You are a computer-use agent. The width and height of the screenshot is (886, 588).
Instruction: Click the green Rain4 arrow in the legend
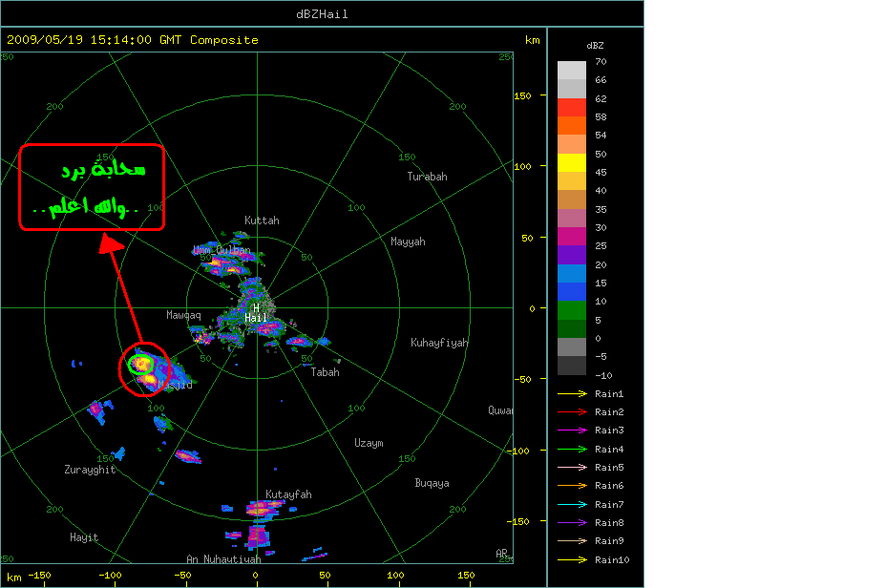coord(572,449)
